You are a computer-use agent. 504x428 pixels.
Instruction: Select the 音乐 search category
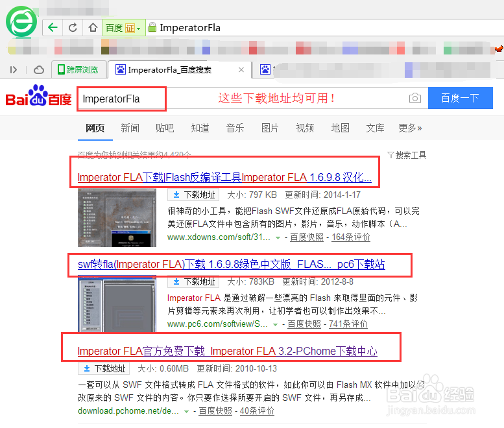coord(235,128)
